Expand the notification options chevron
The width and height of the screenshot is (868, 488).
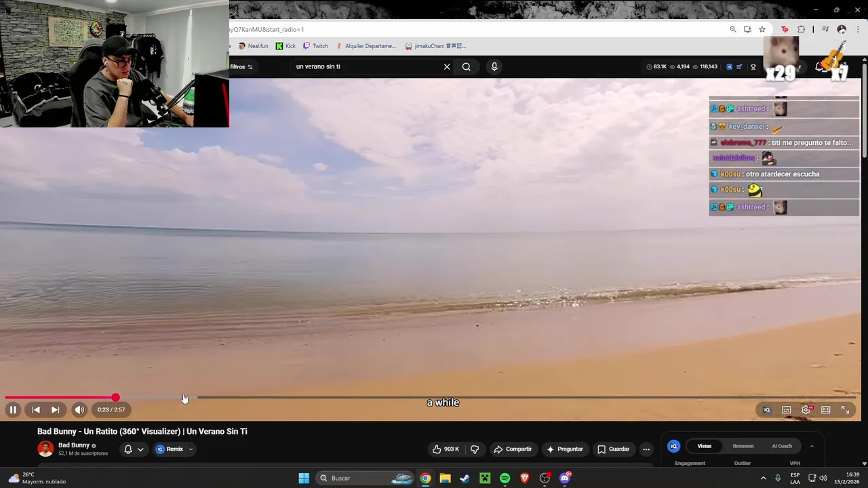coord(140,449)
